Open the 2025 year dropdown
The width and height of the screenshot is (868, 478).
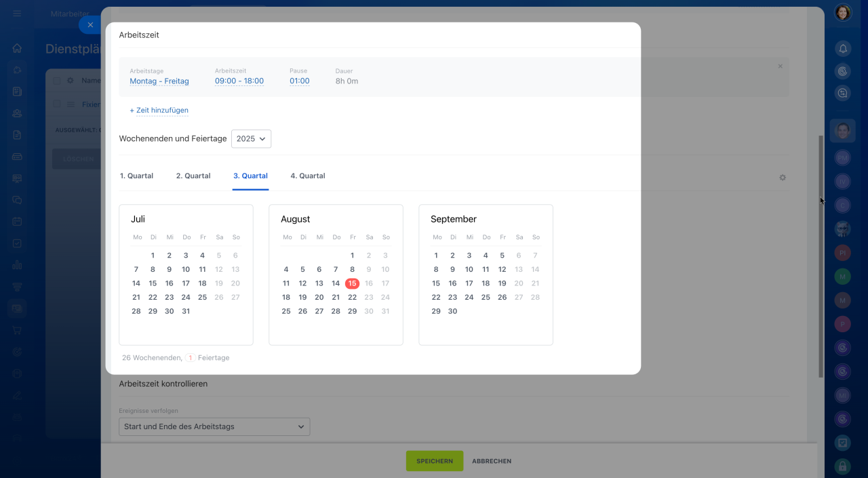pyautogui.click(x=251, y=138)
